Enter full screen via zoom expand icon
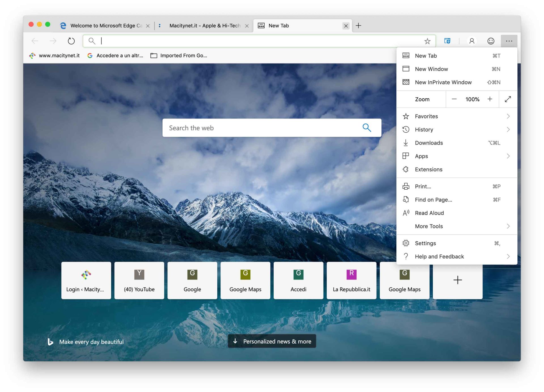 click(508, 99)
